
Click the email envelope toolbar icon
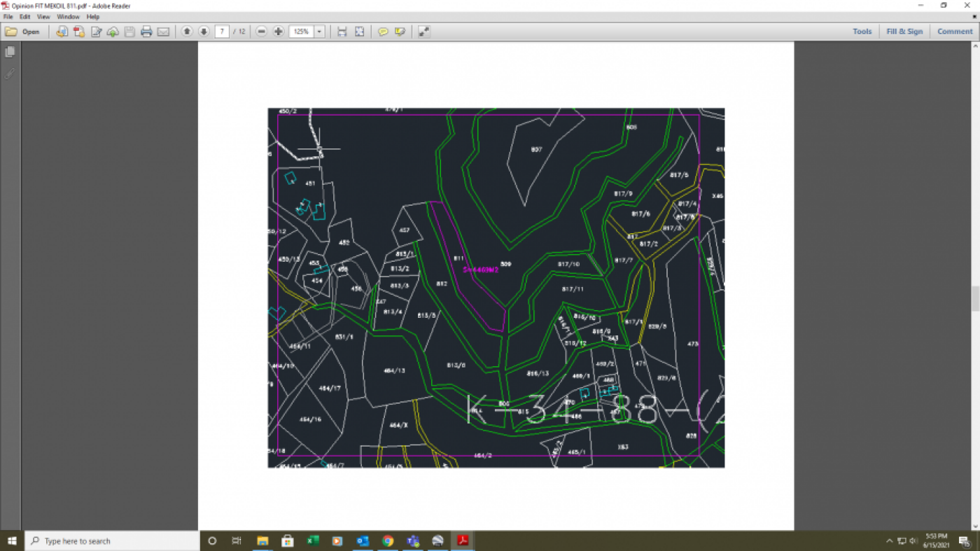coord(163,32)
